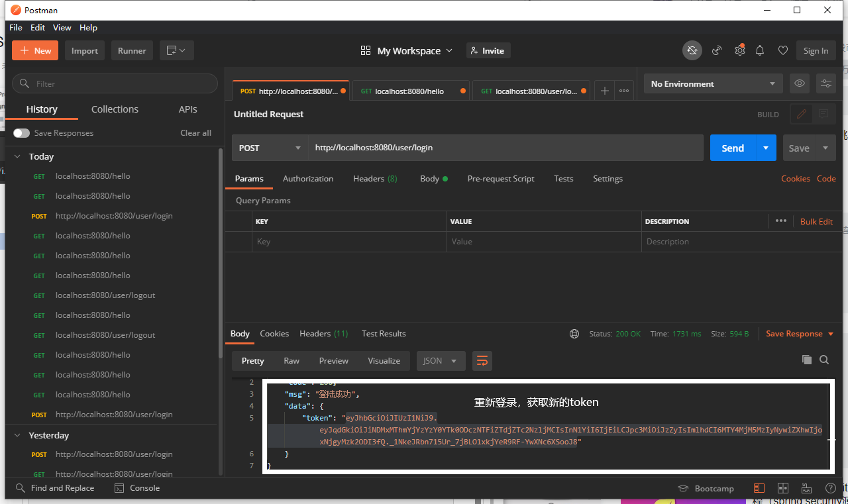The image size is (848, 504).
Task: Open the Save Response dropdown
Action: point(800,334)
